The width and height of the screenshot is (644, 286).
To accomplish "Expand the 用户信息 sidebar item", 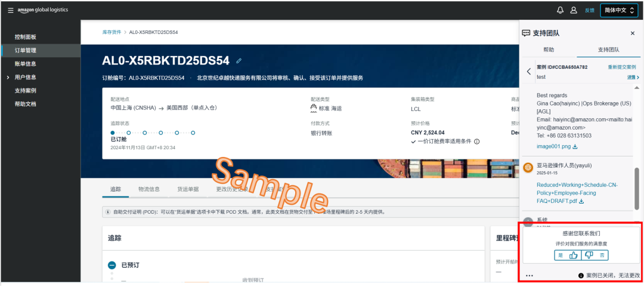I will (x=8, y=77).
